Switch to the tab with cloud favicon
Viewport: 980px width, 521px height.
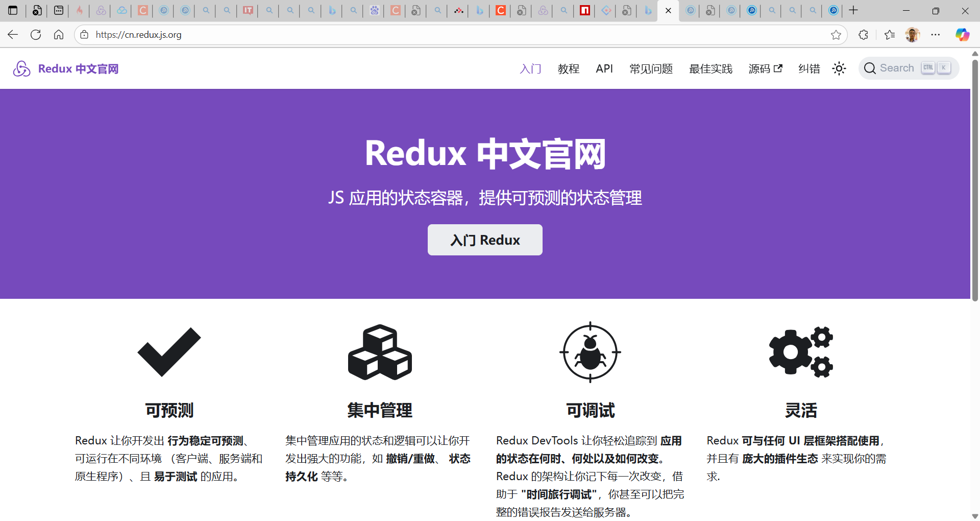point(122,10)
